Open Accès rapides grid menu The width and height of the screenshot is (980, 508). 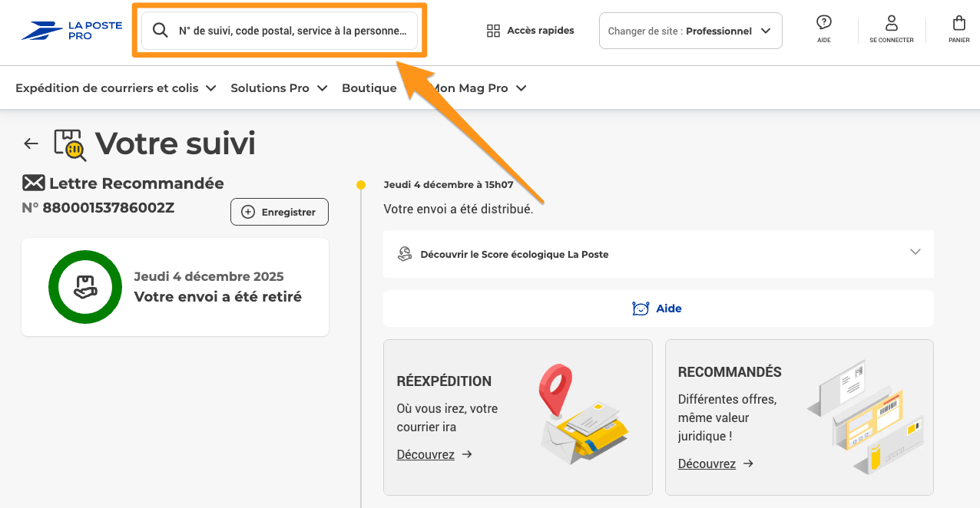(x=531, y=31)
